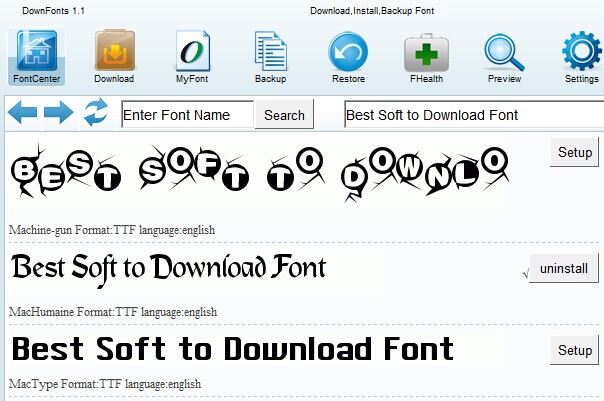
Task: Open the Settings gear icon
Action: 582,57
